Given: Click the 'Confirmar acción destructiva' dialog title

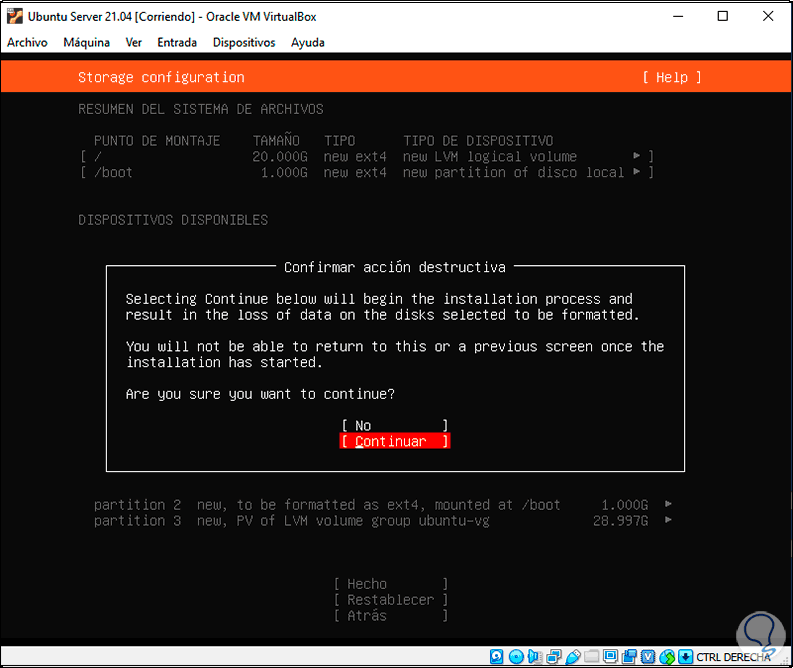Looking at the screenshot, I should coord(394,267).
